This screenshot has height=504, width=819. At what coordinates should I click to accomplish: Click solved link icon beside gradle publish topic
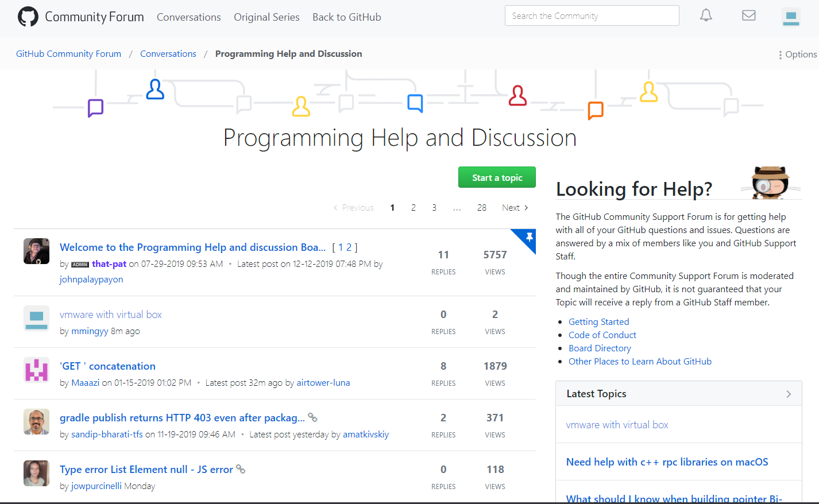tap(312, 417)
